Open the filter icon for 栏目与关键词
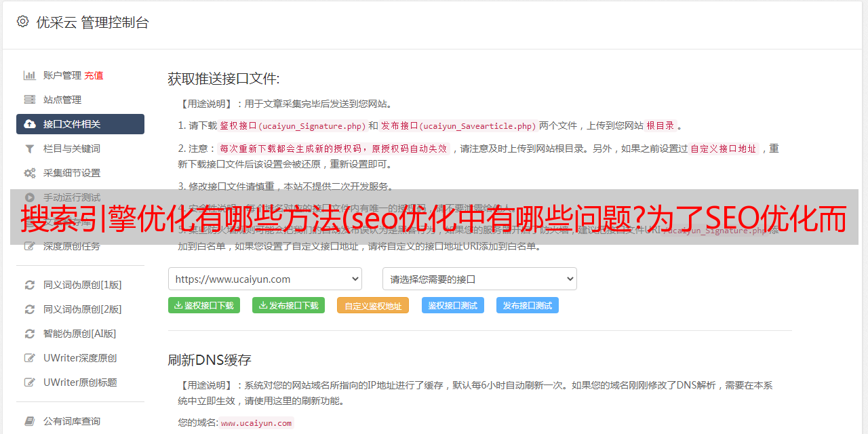 [30, 149]
